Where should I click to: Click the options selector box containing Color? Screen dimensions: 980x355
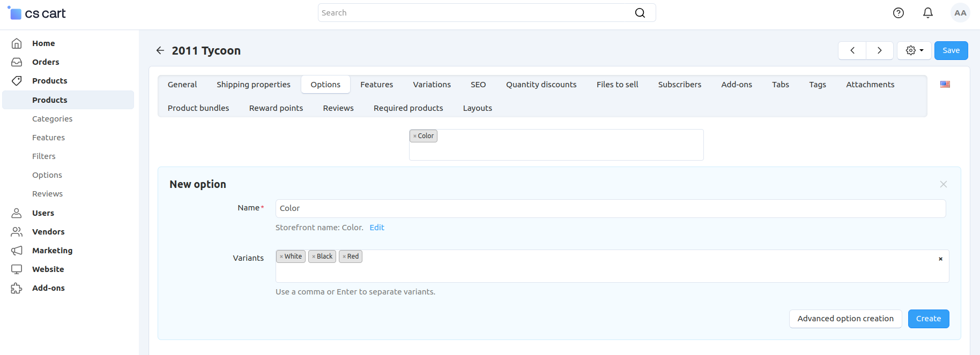click(556, 145)
